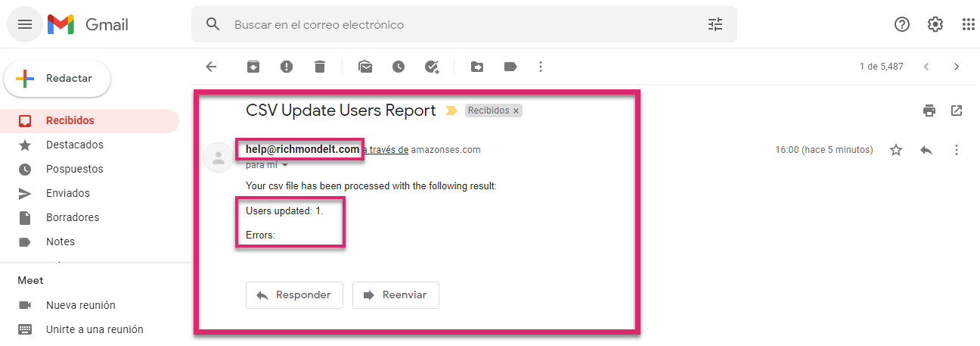Add email to Tasks
This screenshot has width=980, height=346.
[x=432, y=67]
